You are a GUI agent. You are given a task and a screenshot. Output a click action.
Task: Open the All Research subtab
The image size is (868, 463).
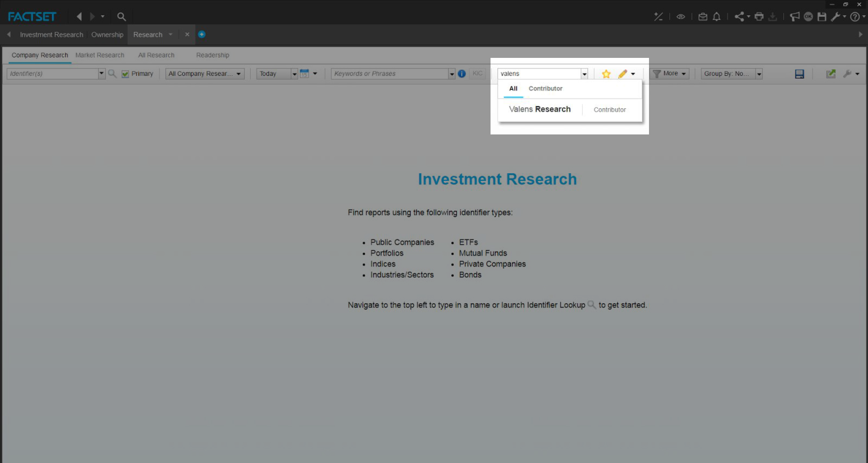[156, 55]
